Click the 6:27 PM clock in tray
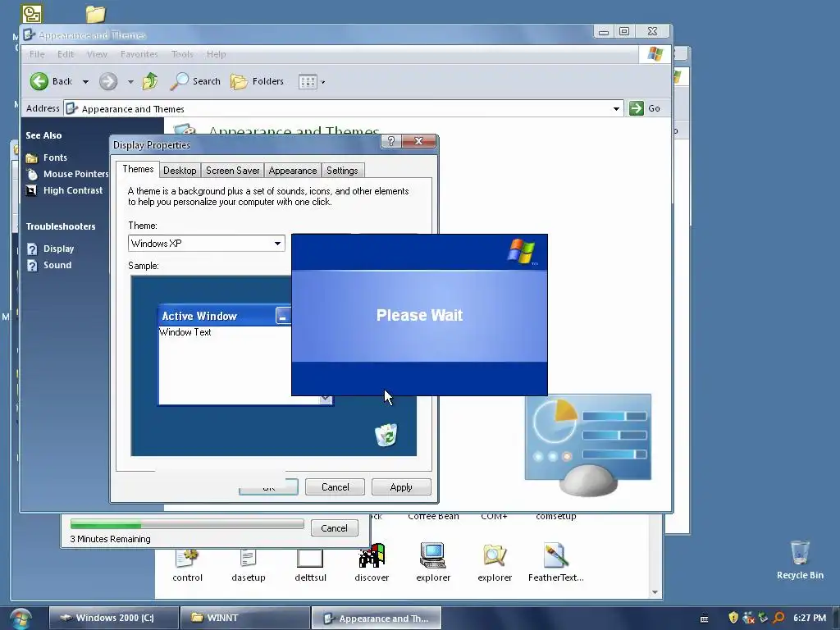 pyautogui.click(x=810, y=618)
